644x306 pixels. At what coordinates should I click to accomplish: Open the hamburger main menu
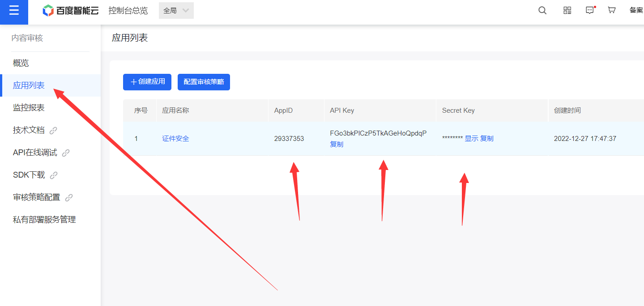(14, 11)
